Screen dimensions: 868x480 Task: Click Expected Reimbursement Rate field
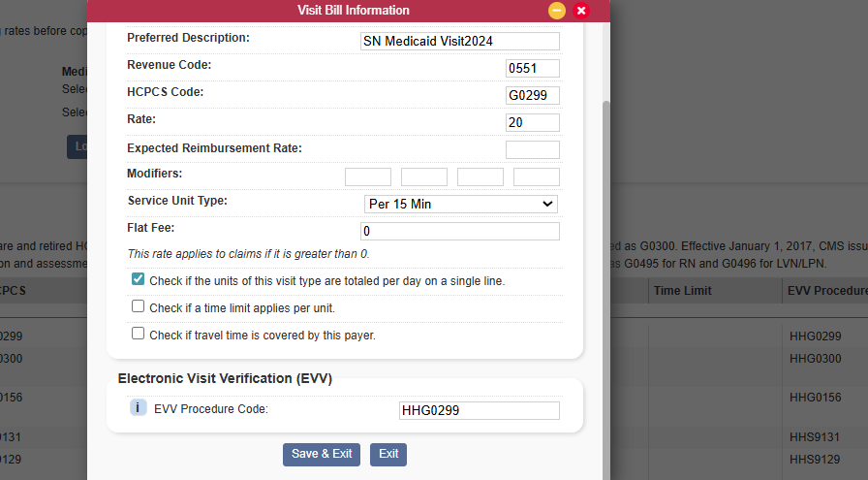click(x=533, y=149)
